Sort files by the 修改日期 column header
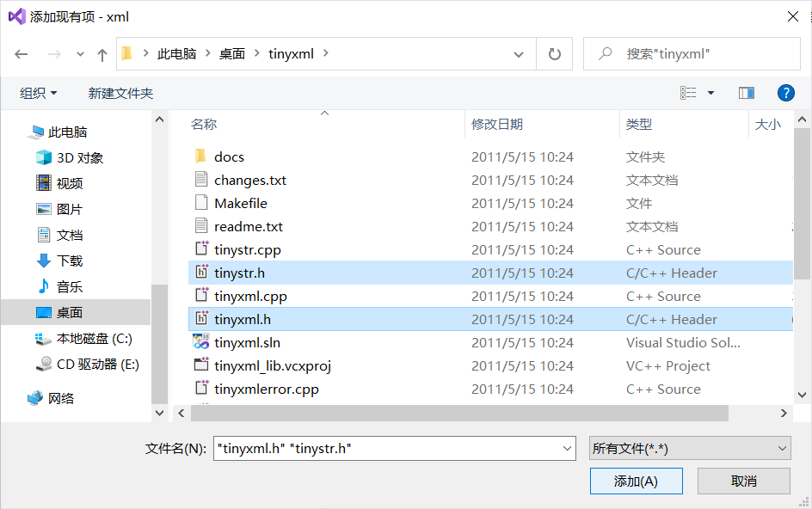Screen dimensions: 812x509 (497, 124)
